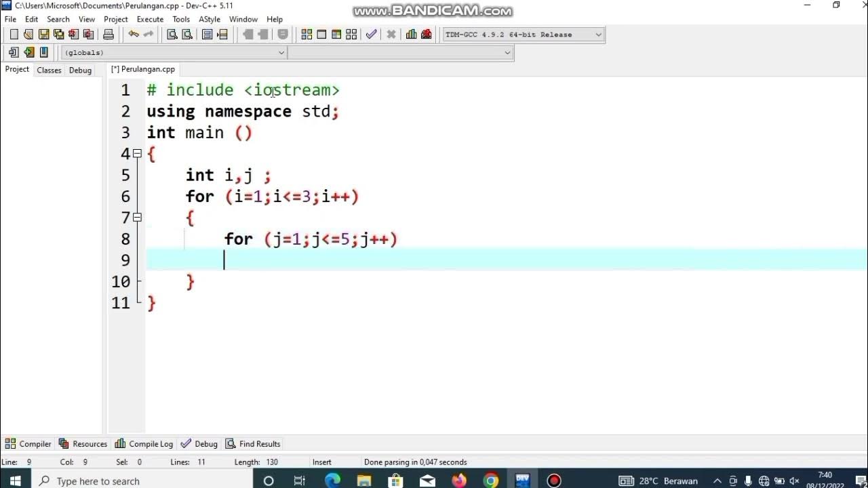Compile the program with the colored squares icon
Image resolution: width=868 pixels, height=488 pixels.
click(307, 35)
